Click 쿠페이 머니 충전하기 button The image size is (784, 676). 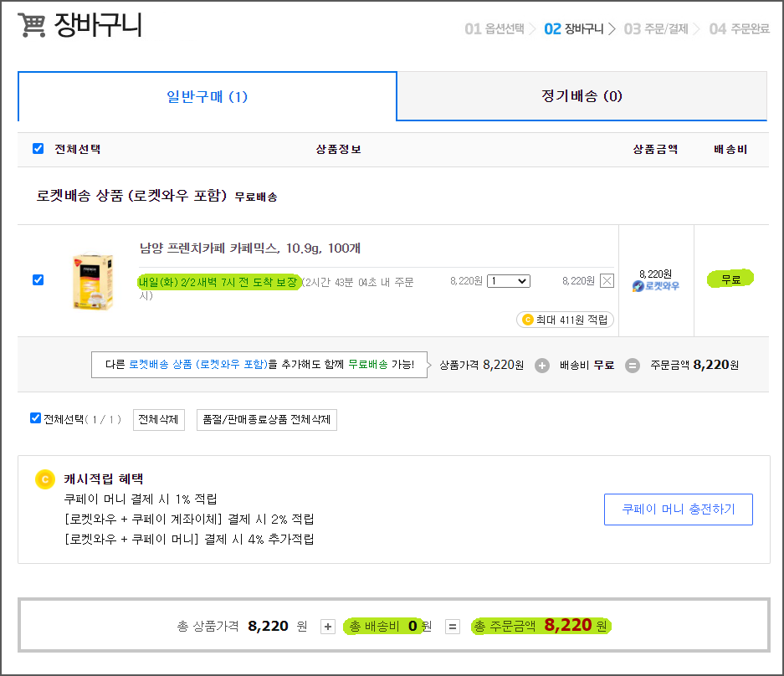pyautogui.click(x=679, y=510)
